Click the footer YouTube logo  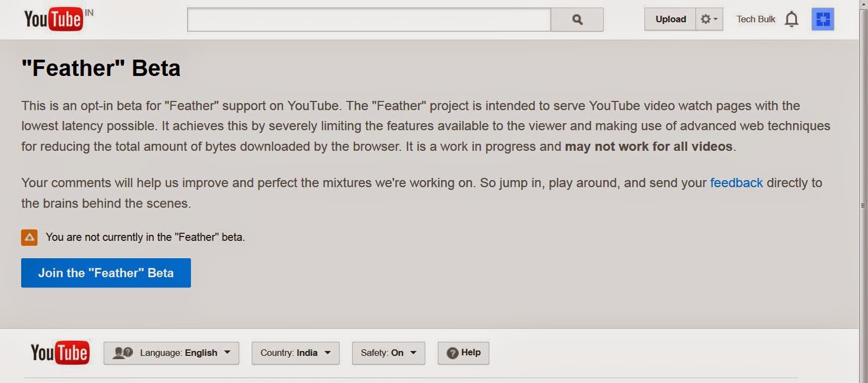[x=60, y=353]
